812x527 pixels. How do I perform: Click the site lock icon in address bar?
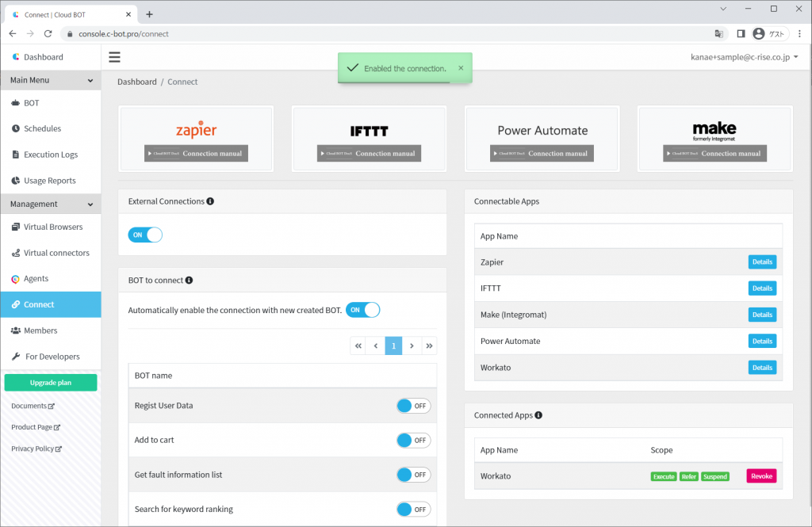pos(70,33)
